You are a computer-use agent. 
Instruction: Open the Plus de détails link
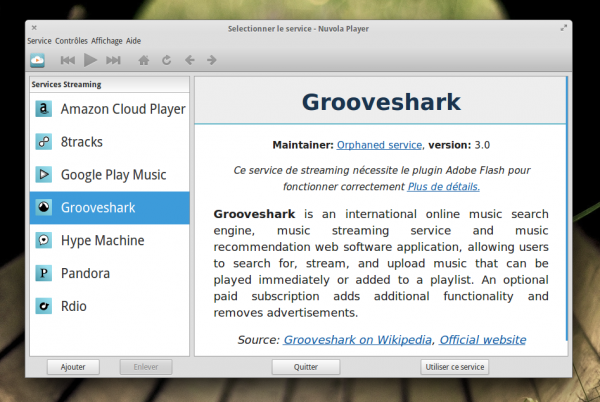pyautogui.click(x=443, y=187)
